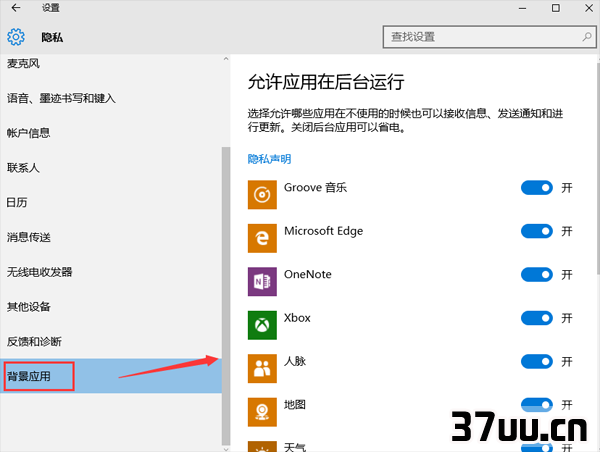
Task: Click the sidebar scroll up arrow
Action: tap(226, 59)
